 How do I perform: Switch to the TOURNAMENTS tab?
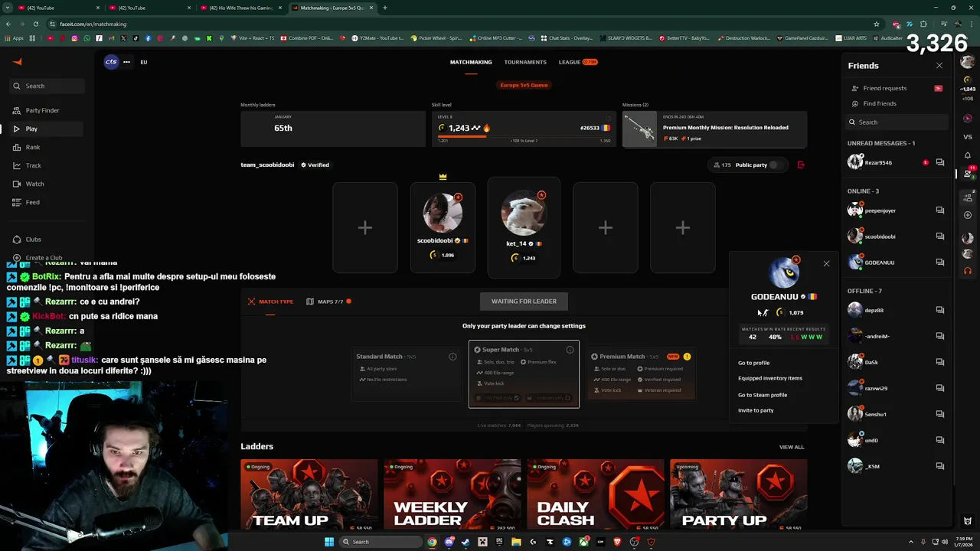pyautogui.click(x=525, y=62)
